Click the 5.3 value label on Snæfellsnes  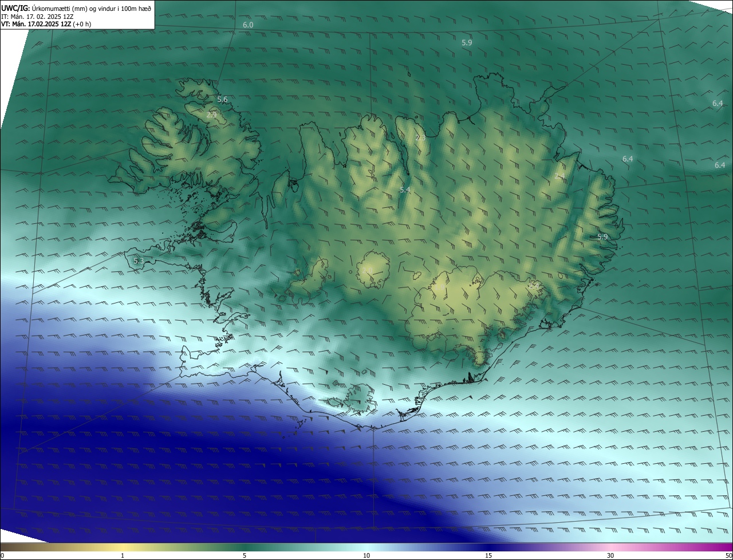139,261
